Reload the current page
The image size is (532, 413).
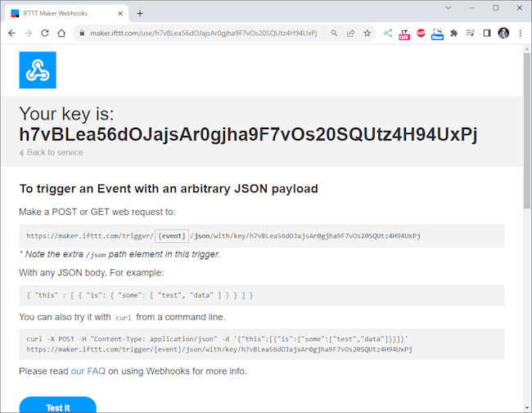(44, 34)
